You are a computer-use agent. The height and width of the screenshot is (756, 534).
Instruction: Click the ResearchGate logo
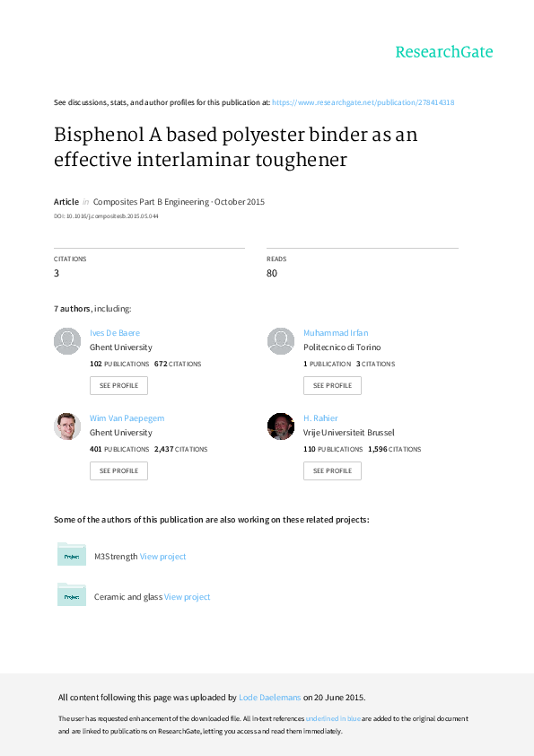(x=443, y=53)
